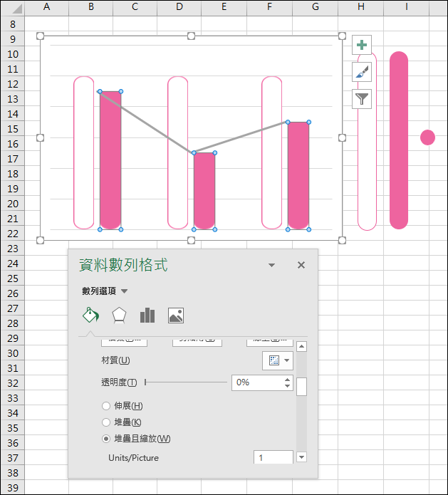Open Chart Elements plus button
This screenshot has height=495, width=448.
coord(362,45)
